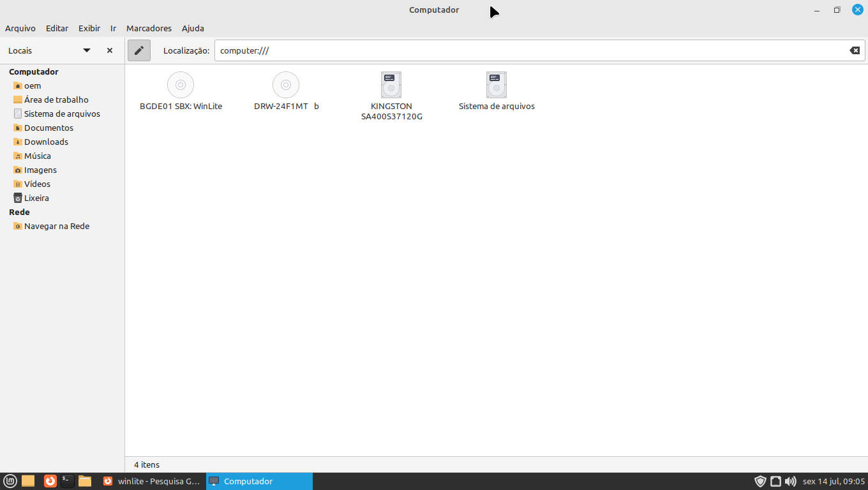Open the Locais sidebar type dropdown
Screen dimensions: 868x490
(87, 50)
